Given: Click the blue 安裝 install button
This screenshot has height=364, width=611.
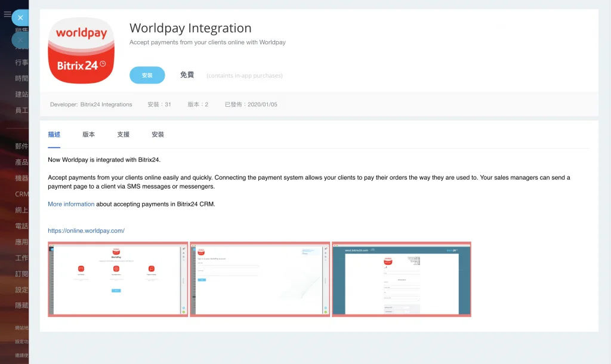Looking at the screenshot, I should pos(147,75).
